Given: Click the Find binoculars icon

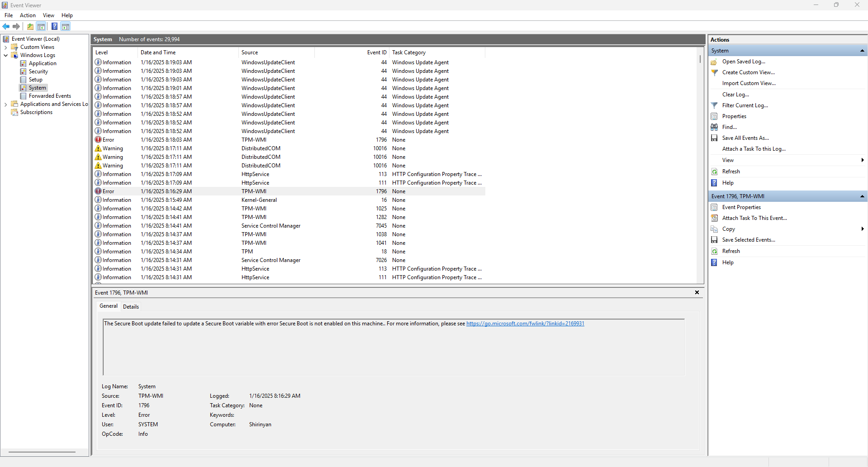Looking at the screenshot, I should (x=714, y=127).
